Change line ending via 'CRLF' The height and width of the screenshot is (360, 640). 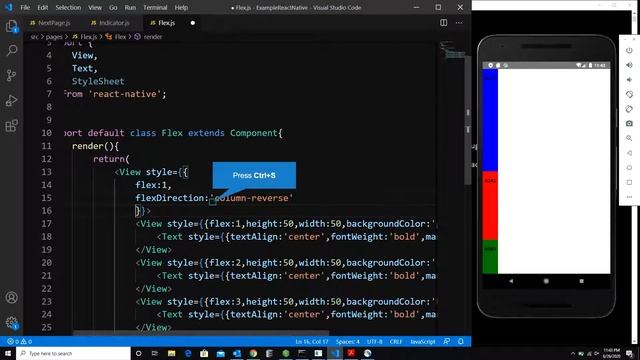396,342
